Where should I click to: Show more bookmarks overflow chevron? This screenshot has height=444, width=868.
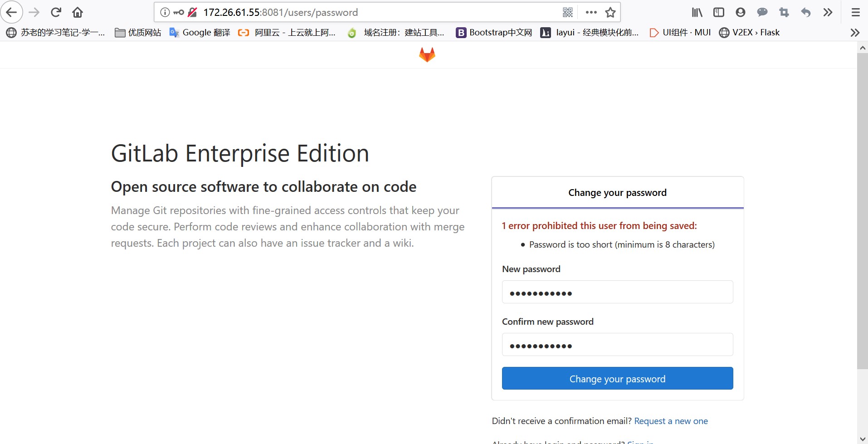tap(855, 33)
